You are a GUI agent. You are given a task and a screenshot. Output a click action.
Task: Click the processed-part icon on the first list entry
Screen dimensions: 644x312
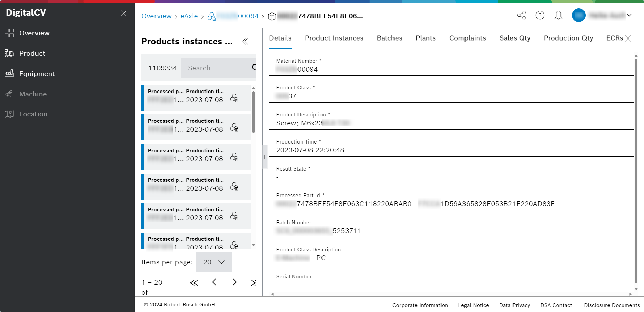click(x=235, y=98)
